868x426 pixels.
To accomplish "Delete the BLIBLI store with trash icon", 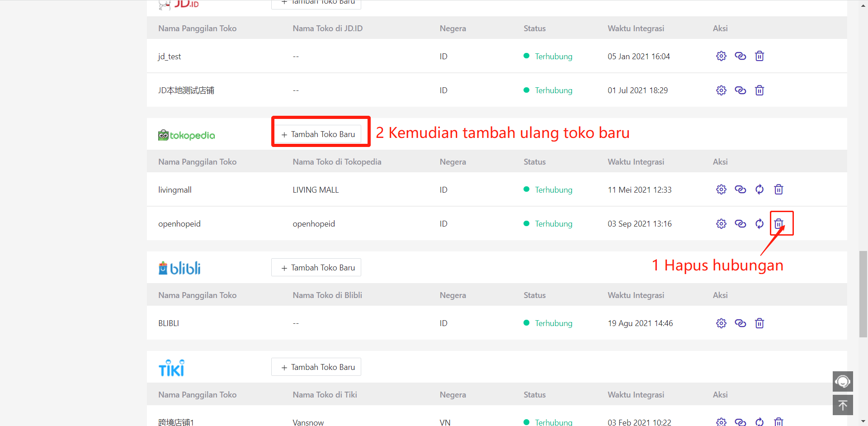I will 759,323.
